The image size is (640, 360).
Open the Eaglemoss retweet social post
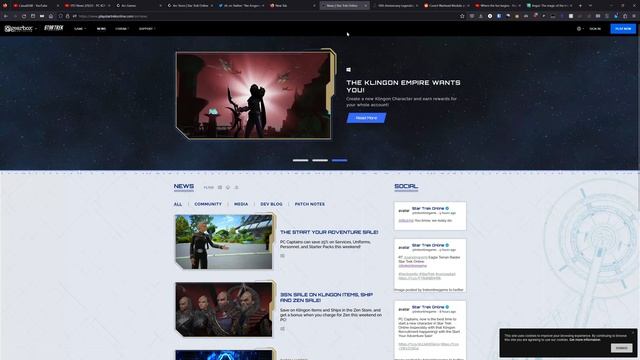tap(430, 265)
